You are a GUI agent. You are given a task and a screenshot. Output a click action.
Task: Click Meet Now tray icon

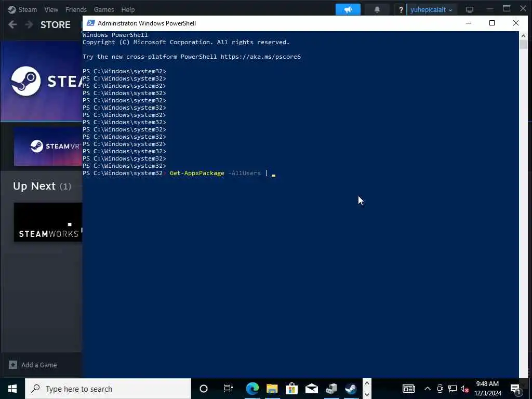pyautogui.click(x=440, y=389)
